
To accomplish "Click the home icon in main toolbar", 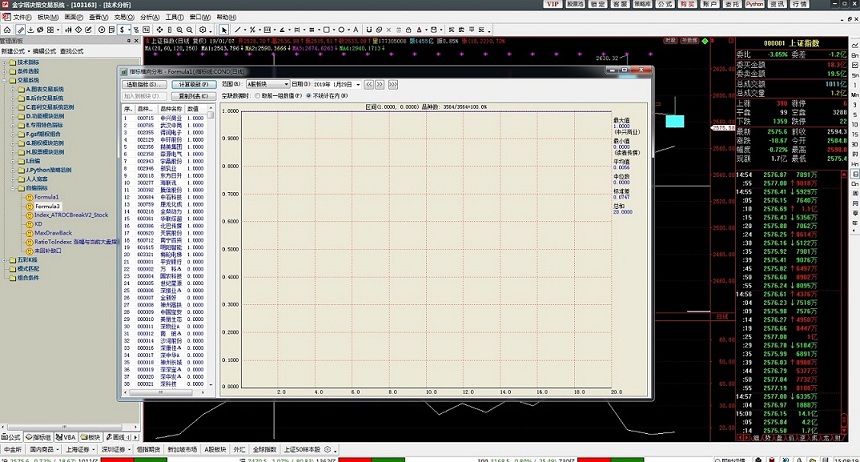I will click(x=7, y=29).
